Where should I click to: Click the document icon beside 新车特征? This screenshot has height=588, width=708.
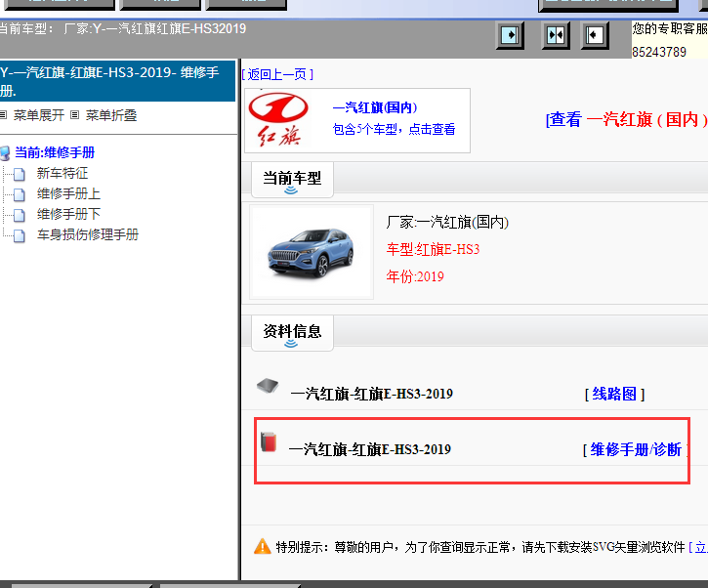[20, 174]
